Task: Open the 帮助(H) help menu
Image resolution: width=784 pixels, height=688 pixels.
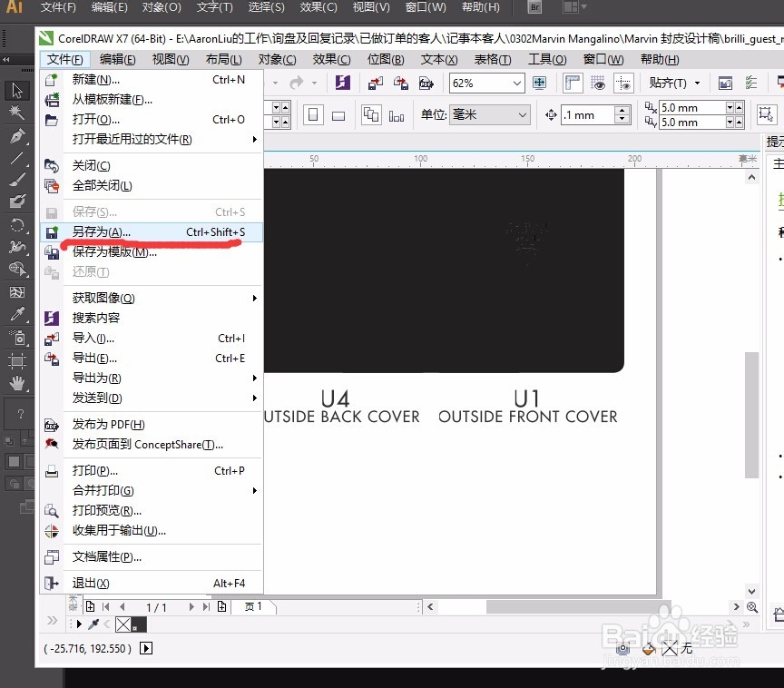Action: (660, 59)
